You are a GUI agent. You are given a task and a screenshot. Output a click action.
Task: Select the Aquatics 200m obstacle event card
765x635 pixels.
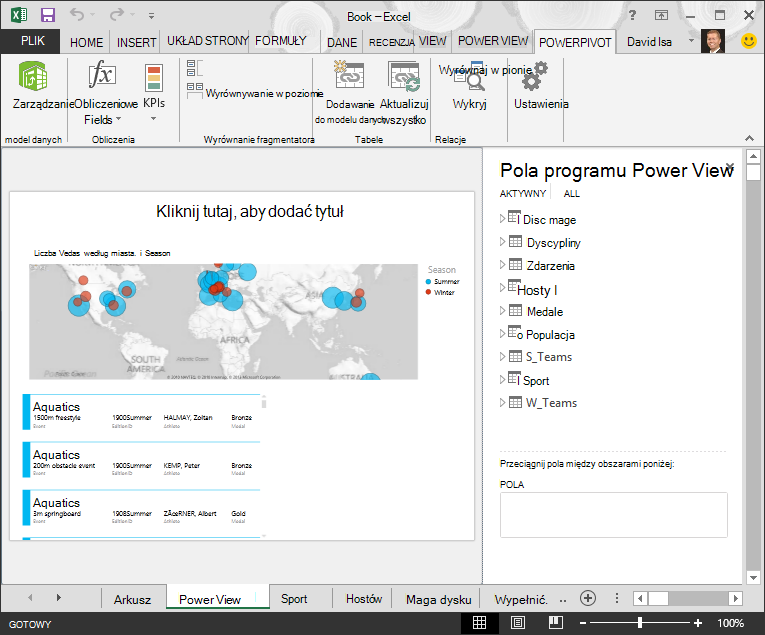[x=141, y=460]
